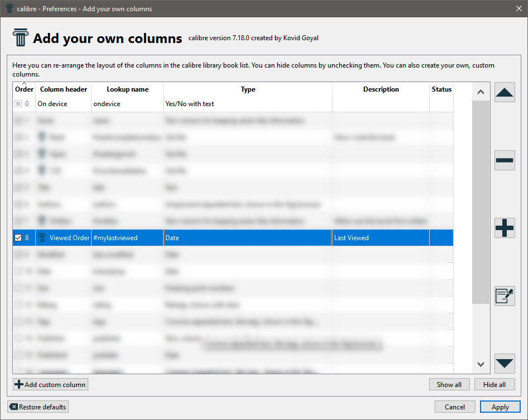Click the Show all button
Screen dimensions: 528x420
coord(449,384)
